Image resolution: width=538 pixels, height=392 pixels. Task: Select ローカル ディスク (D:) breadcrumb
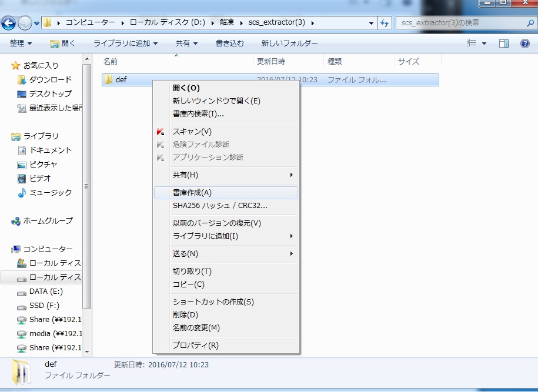coord(167,23)
